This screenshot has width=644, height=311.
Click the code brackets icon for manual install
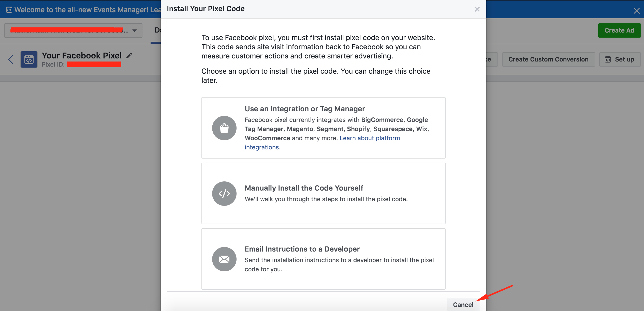pos(224,193)
